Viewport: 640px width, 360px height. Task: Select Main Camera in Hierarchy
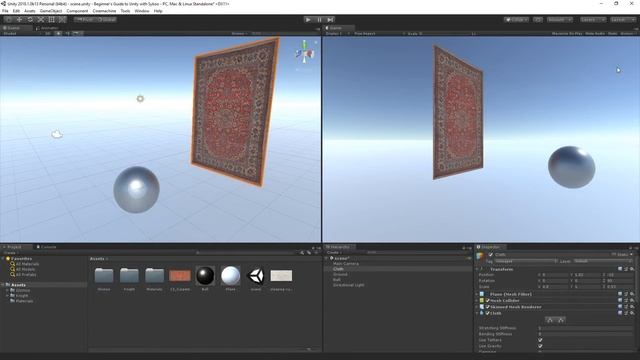click(346, 264)
